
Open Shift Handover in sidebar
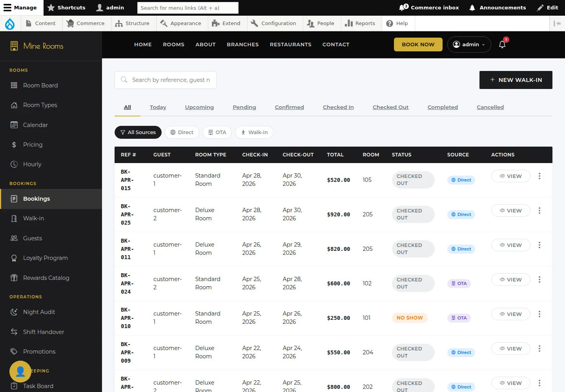point(51,332)
